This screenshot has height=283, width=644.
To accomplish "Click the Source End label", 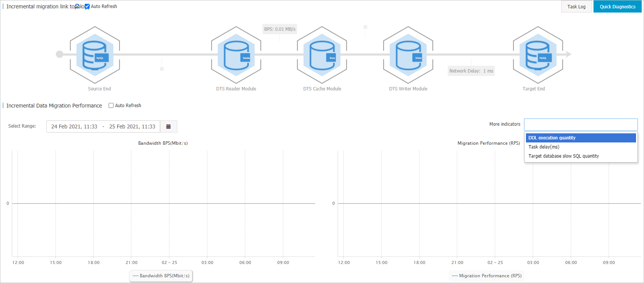I will [x=99, y=89].
